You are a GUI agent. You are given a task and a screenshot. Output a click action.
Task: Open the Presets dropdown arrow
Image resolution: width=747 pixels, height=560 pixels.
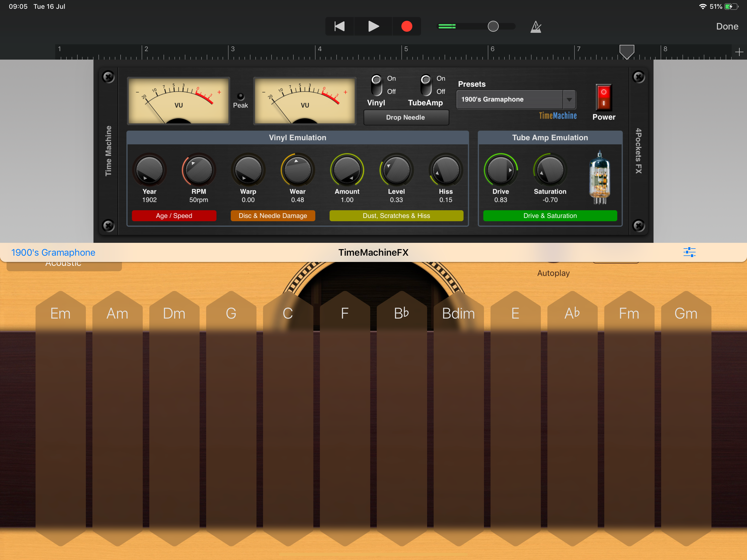[569, 100]
